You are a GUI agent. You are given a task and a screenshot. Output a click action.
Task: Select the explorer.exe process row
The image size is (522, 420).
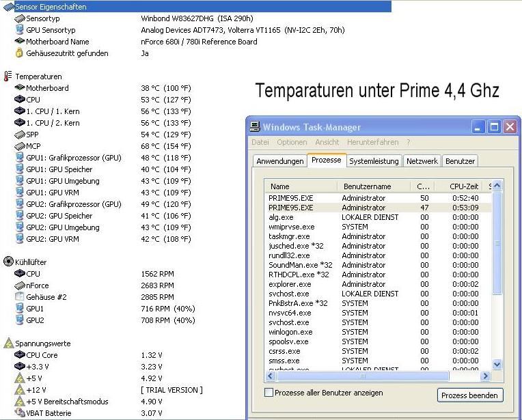coord(378,284)
